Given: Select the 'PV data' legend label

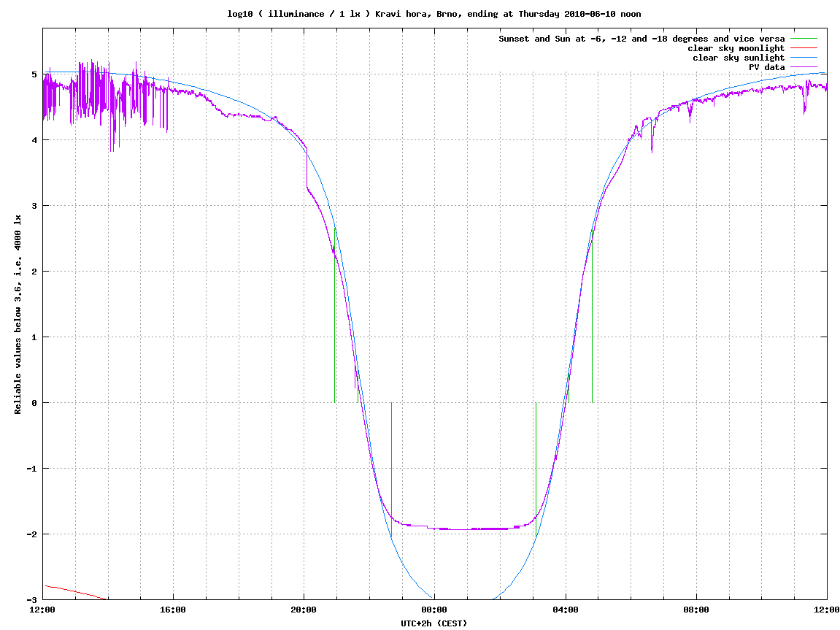Looking at the screenshot, I should coord(766,67).
